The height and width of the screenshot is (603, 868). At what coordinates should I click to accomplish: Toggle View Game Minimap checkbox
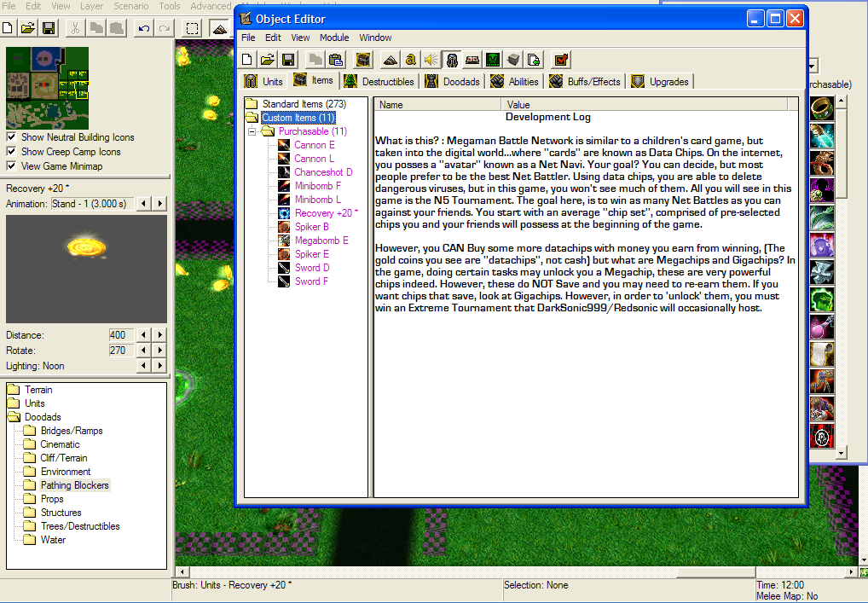(x=11, y=165)
